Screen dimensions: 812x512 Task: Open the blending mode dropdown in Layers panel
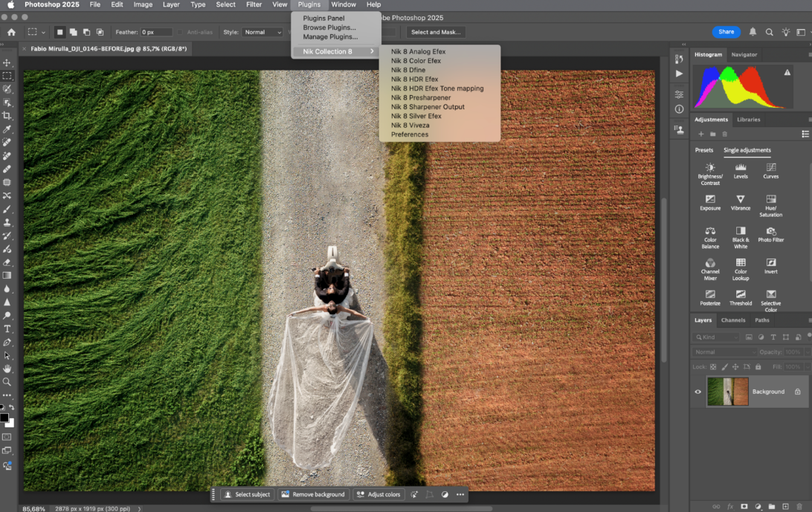pos(725,351)
